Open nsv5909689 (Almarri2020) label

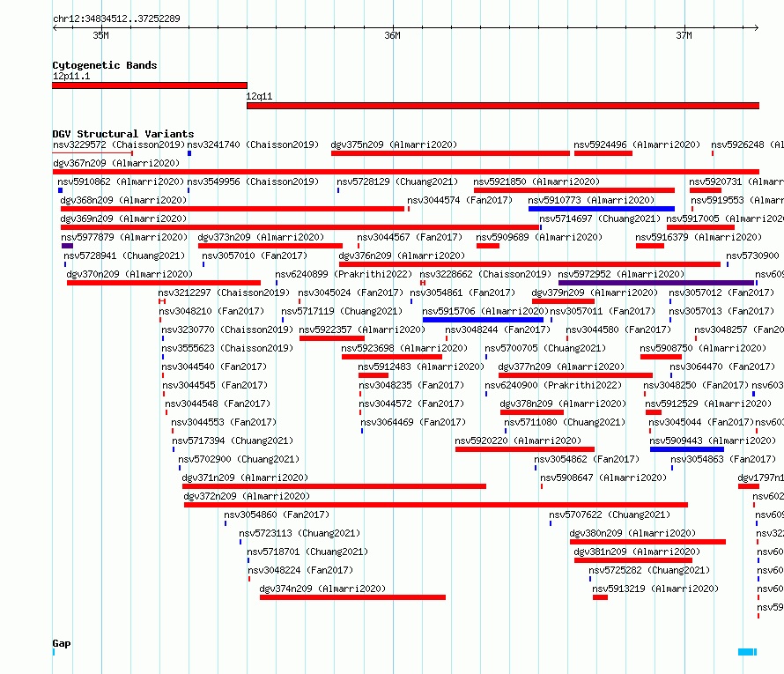pyautogui.click(x=539, y=237)
